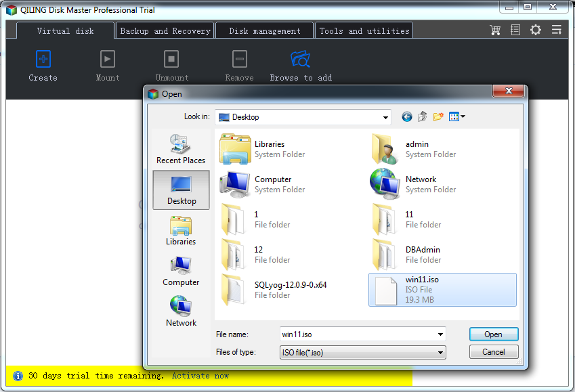Viewport: 575px width, 392px height.
Task: Select the DBAdmin folder
Action: pos(406,255)
